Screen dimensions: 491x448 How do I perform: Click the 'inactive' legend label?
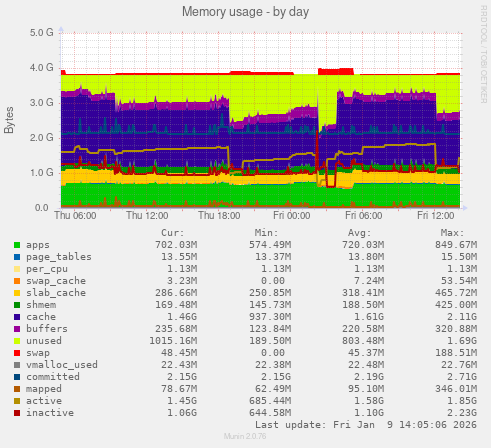(50, 413)
